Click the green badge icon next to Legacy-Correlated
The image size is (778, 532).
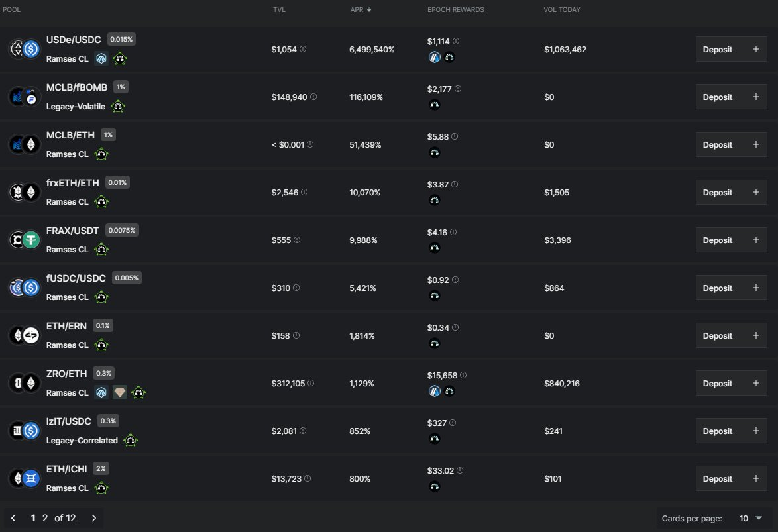[x=131, y=441]
